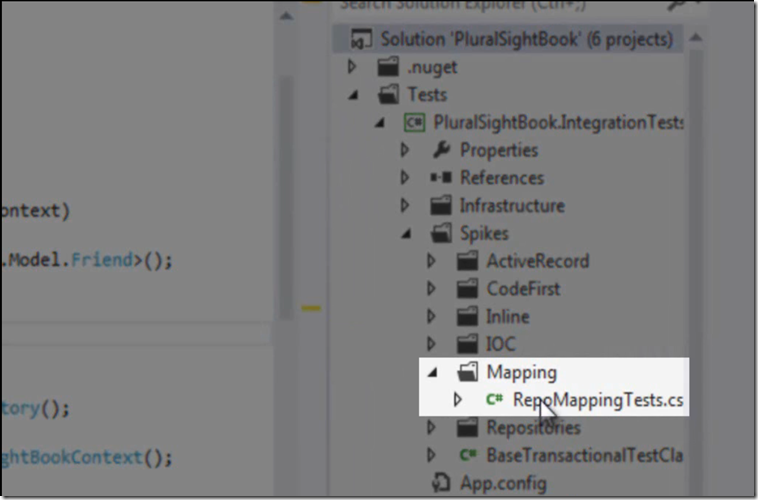Click the yellow marker on editor scrollbar
Screen dimensions: 758x500
tap(311, 308)
